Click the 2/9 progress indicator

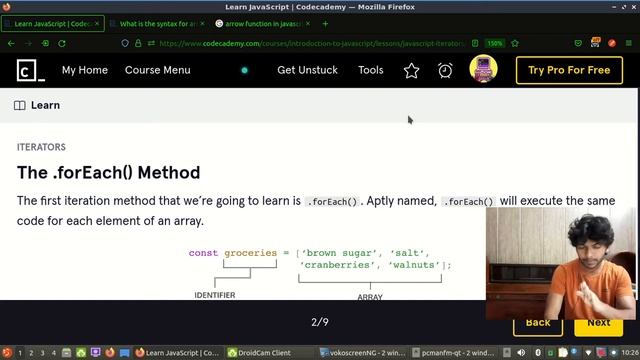[320, 322]
